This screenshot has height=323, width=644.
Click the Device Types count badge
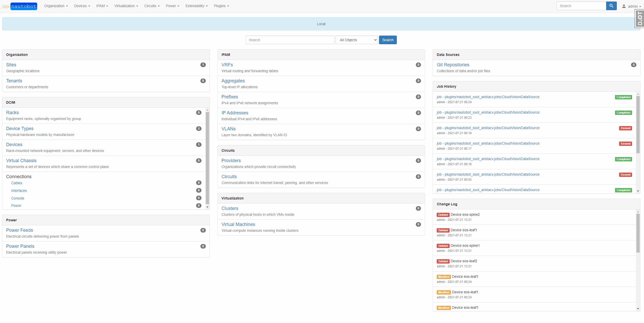tap(199, 129)
